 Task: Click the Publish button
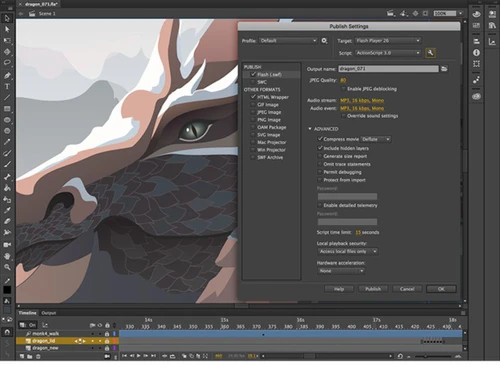pos(373,289)
